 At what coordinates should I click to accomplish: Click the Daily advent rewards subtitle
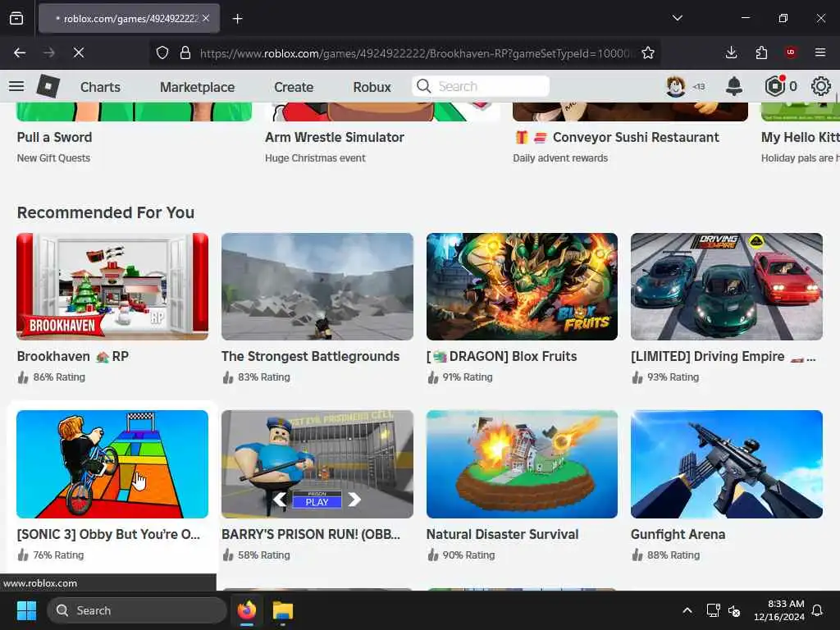click(559, 158)
